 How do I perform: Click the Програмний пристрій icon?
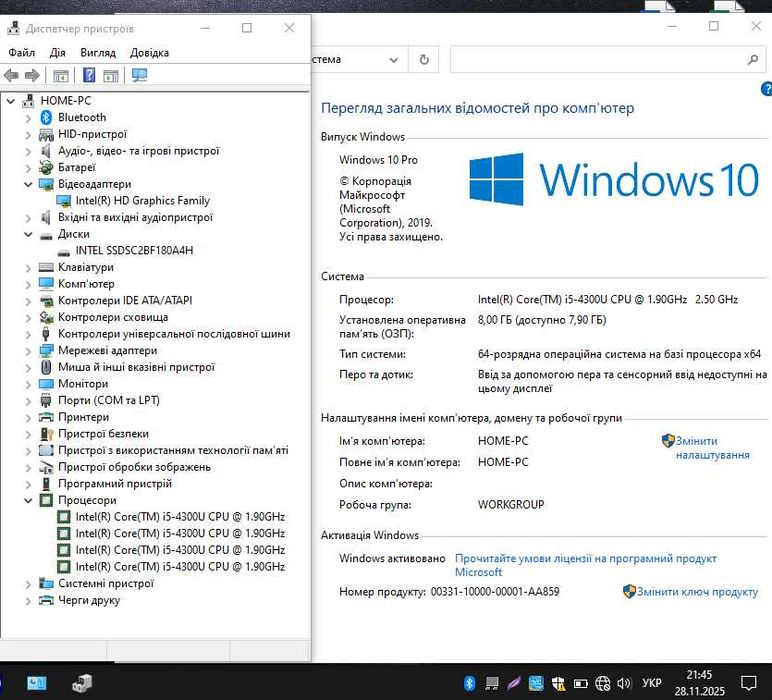tap(46, 484)
